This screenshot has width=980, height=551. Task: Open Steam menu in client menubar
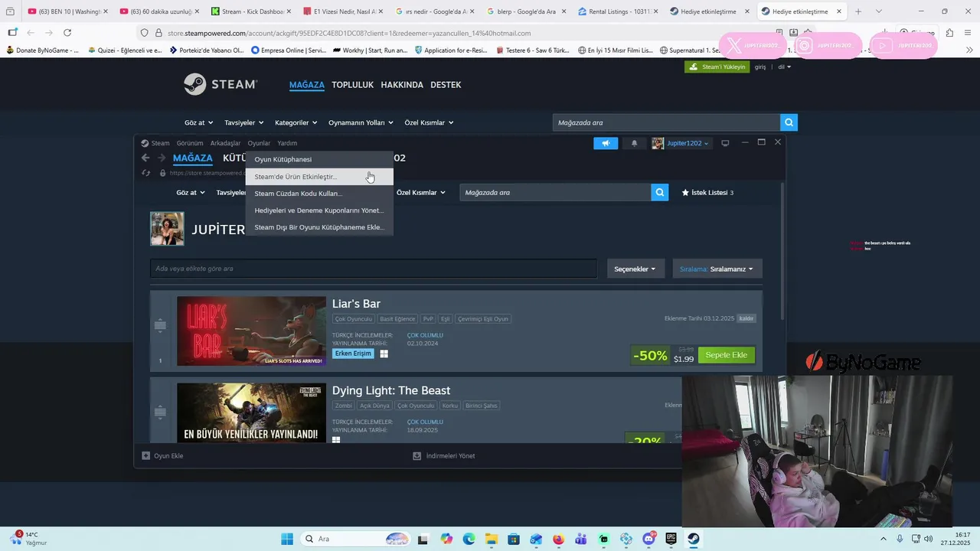click(x=155, y=143)
